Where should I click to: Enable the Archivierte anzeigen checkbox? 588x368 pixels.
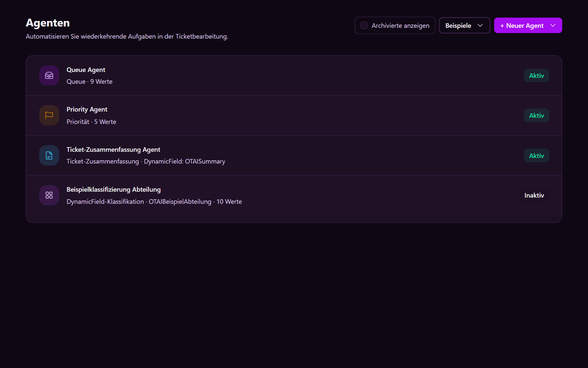coord(364,26)
